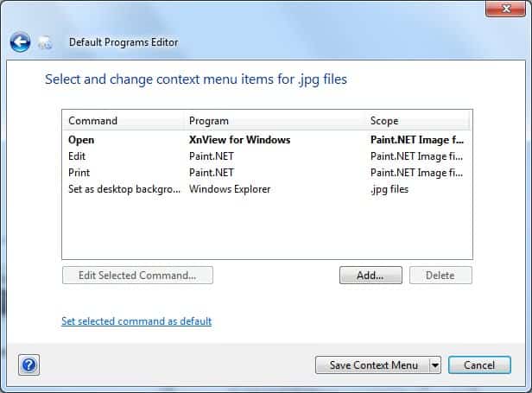
Task: Click bold 'Paint.NET Image f...' scope cell
Action: 417,140
